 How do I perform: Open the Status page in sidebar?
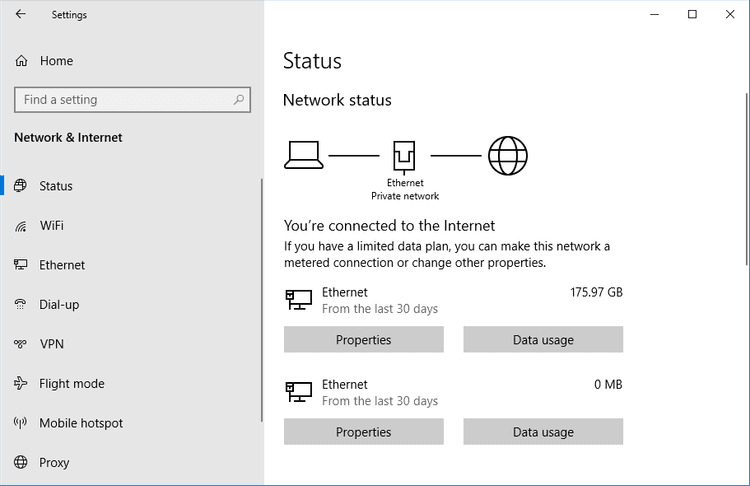tap(56, 186)
